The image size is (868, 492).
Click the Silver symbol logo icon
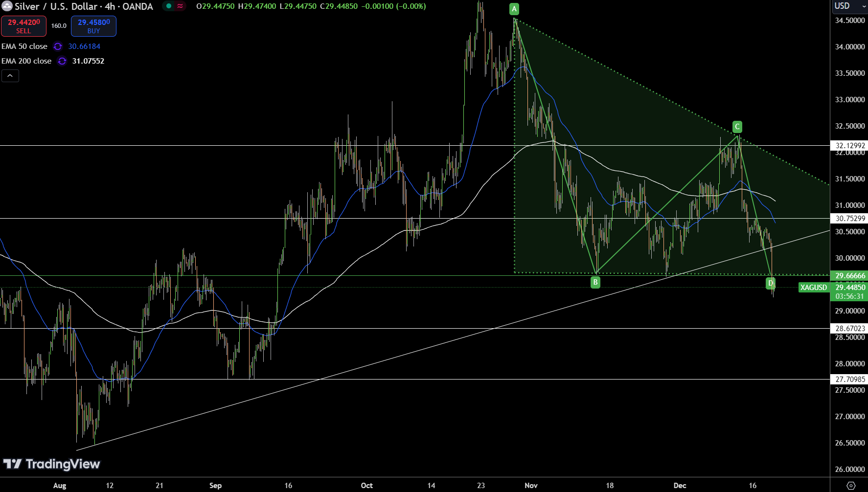7,6
